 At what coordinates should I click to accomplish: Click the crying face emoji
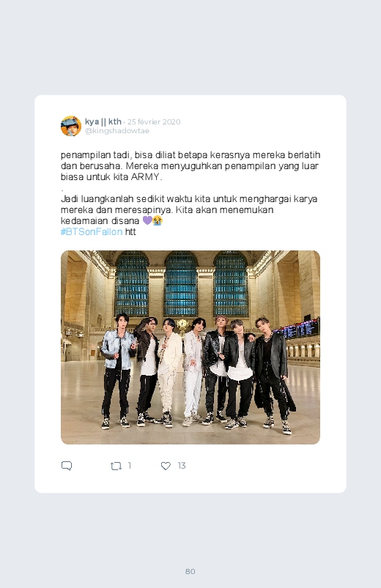(x=158, y=220)
